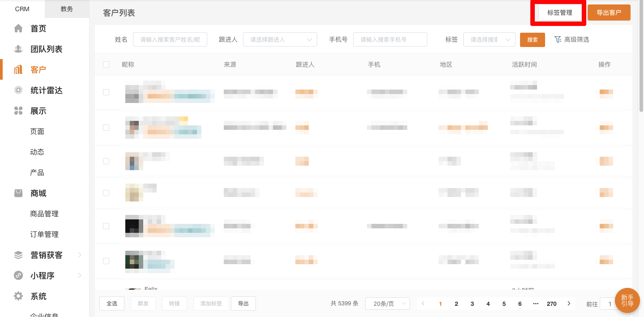
Task: Go to next page arrow in pagination
Action: coord(569,304)
